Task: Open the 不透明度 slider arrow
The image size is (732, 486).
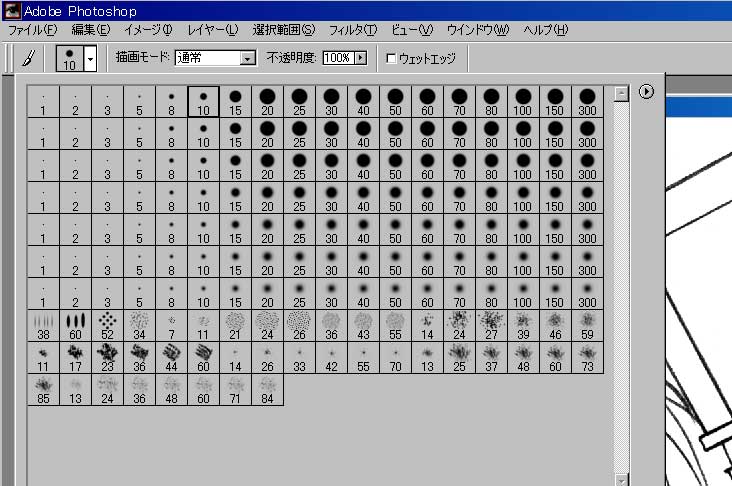Action: (x=360, y=58)
